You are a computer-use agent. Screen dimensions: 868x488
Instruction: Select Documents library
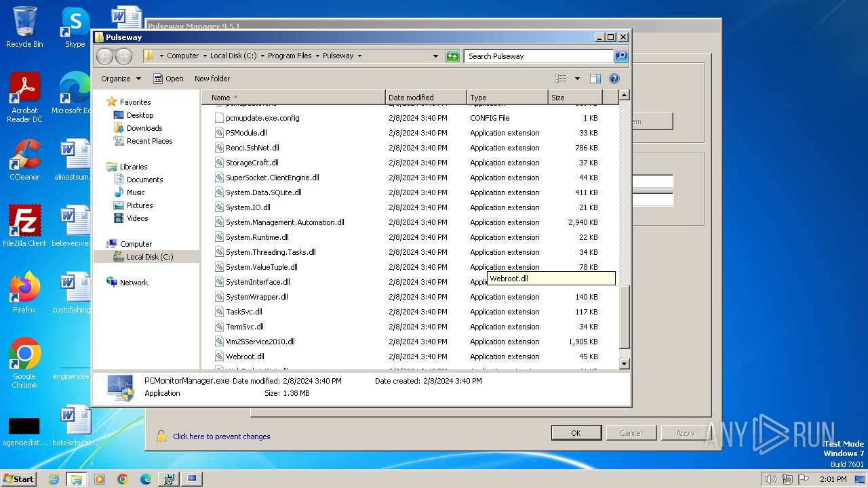point(144,180)
